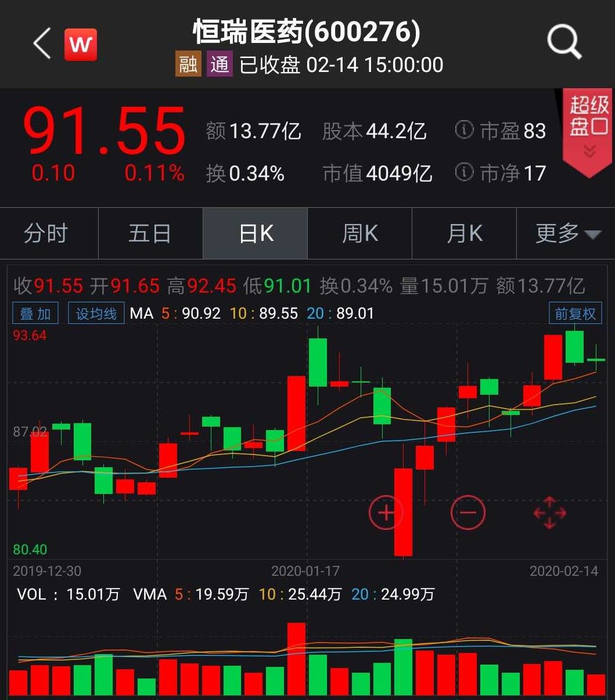Tap the high price 高92.45
The image size is (615, 700).
click(x=202, y=286)
